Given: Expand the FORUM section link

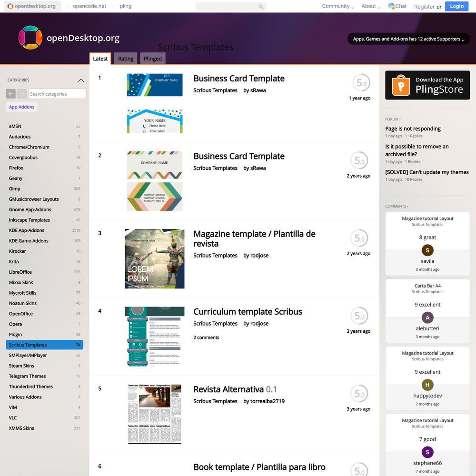Looking at the screenshot, I should [393, 119].
